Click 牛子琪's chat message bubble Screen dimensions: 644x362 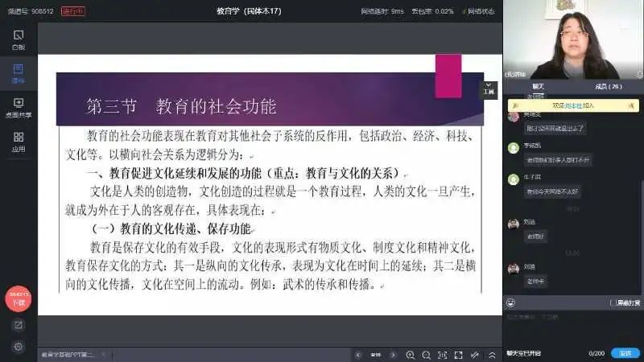[x=552, y=191]
